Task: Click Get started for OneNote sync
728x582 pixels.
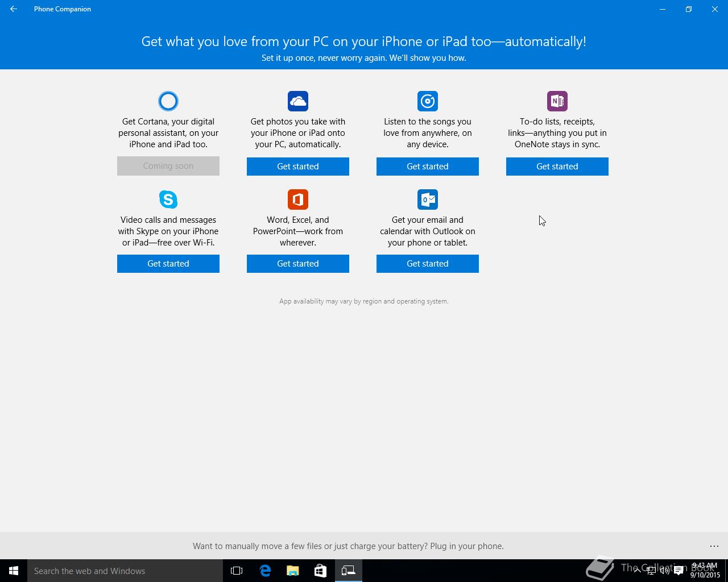Action: (x=557, y=167)
